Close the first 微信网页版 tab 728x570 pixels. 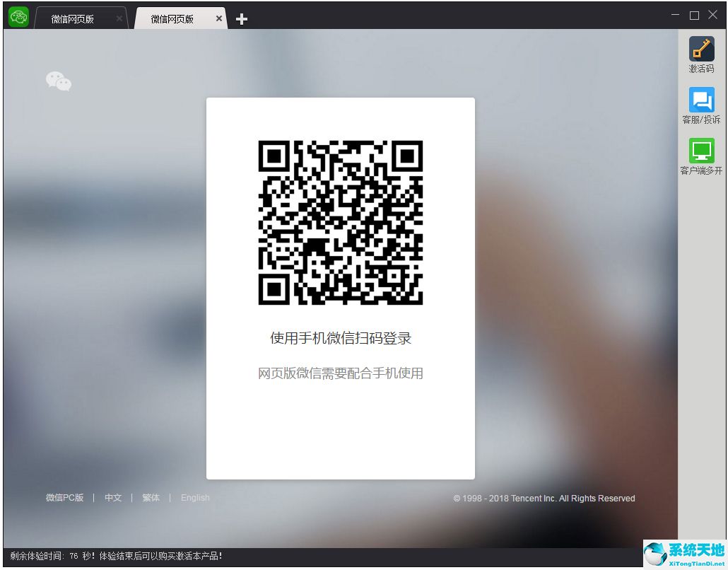click(119, 18)
